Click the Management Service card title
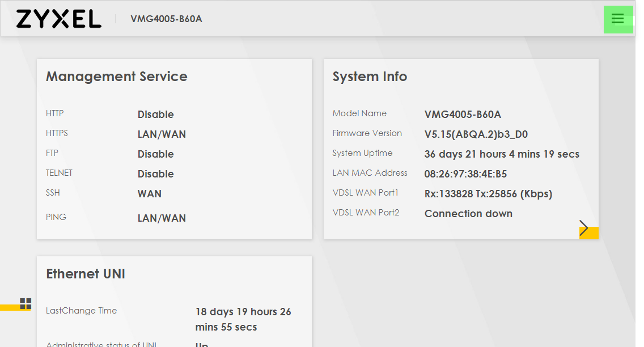Image resolution: width=644 pixels, height=347 pixels. (117, 77)
